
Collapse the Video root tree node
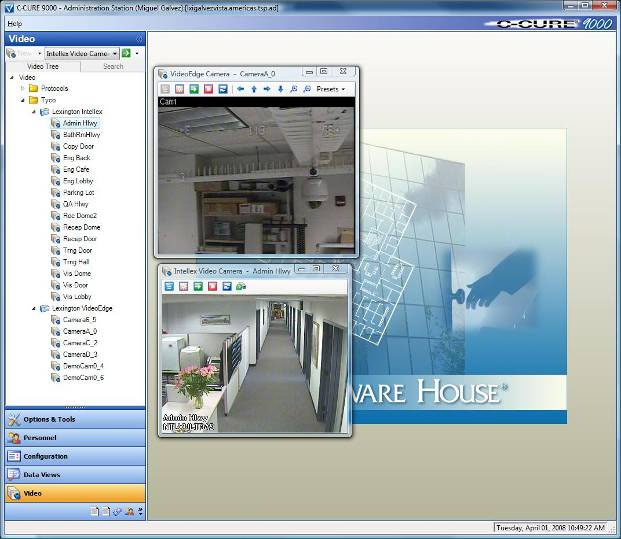point(12,77)
